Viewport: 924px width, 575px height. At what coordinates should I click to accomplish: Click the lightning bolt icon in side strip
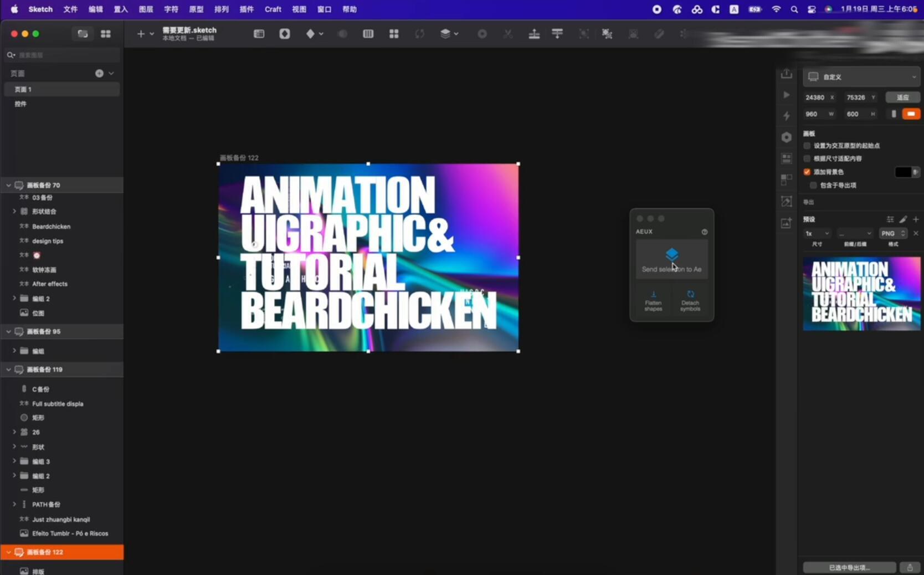point(786,116)
